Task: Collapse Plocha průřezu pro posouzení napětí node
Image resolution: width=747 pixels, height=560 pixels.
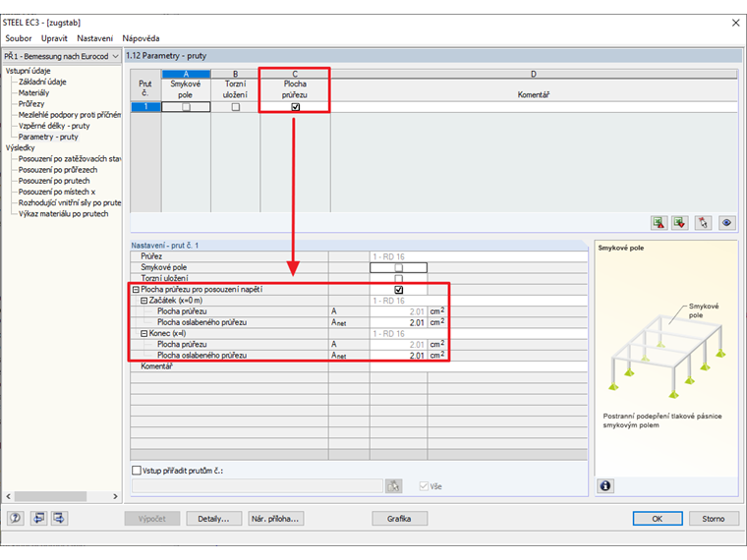Action: coord(136,290)
